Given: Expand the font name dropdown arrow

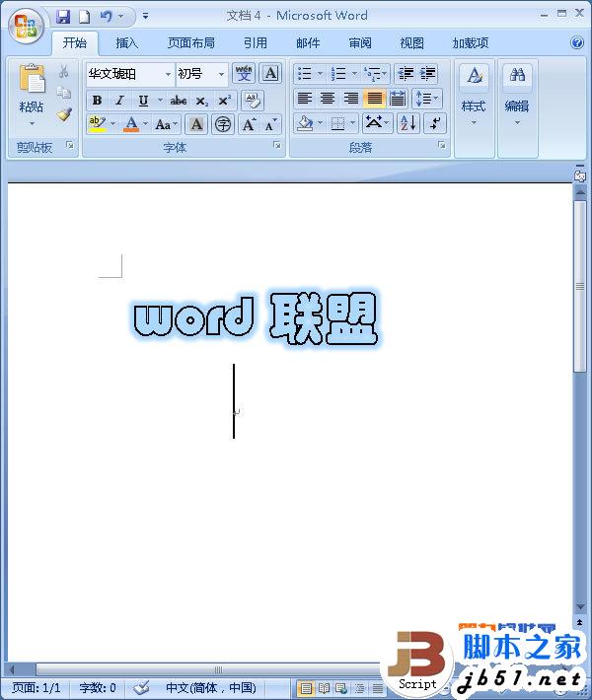Looking at the screenshot, I should (168, 74).
